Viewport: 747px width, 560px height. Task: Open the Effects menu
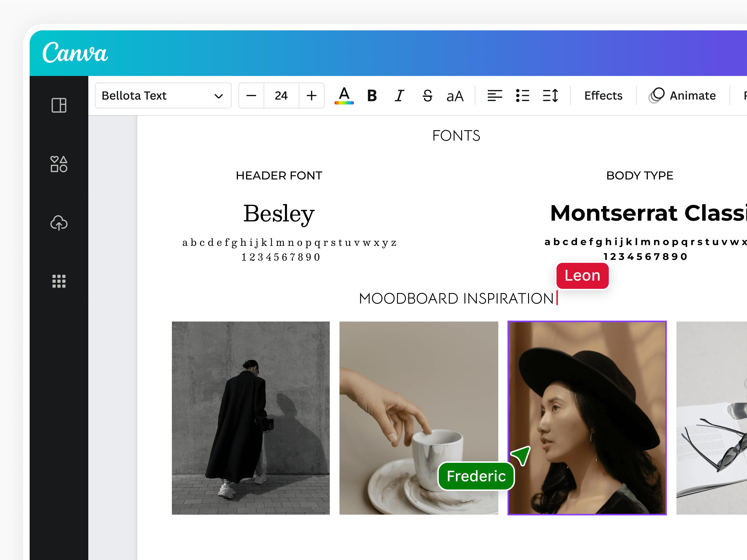(603, 96)
